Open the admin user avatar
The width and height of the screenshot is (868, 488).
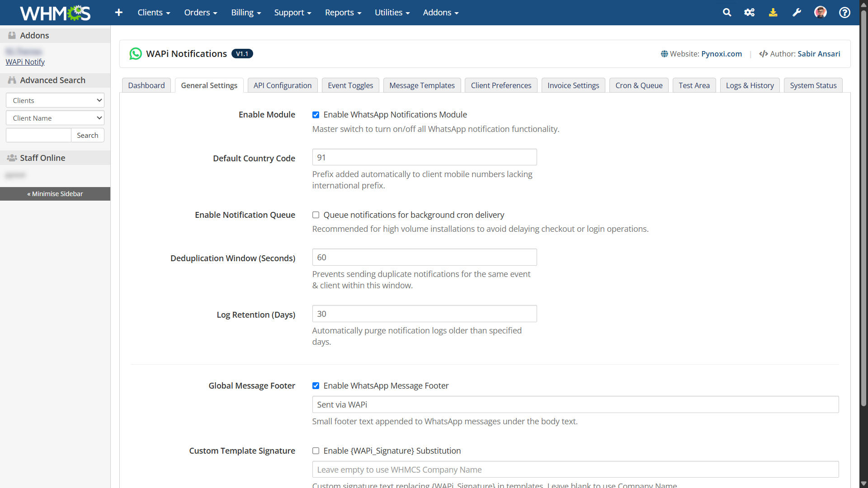tap(821, 12)
